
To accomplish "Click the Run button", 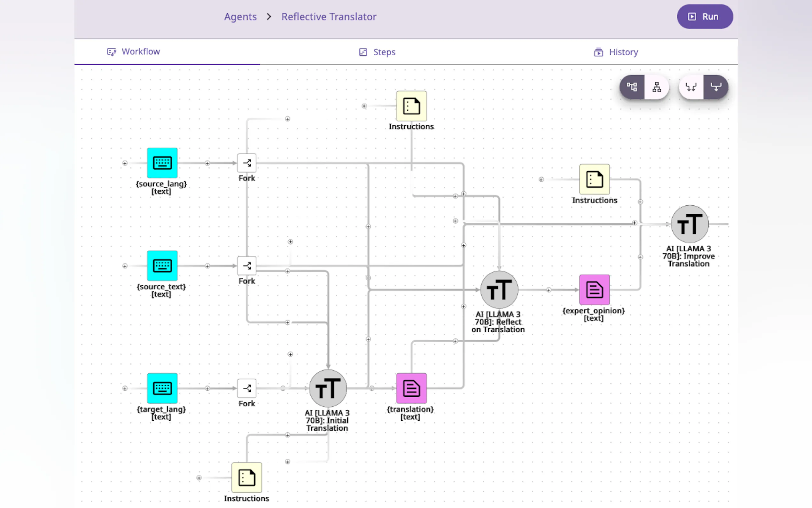I will click(705, 16).
